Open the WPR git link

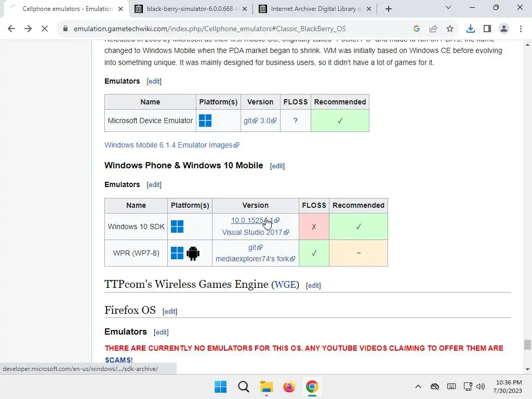255,247
